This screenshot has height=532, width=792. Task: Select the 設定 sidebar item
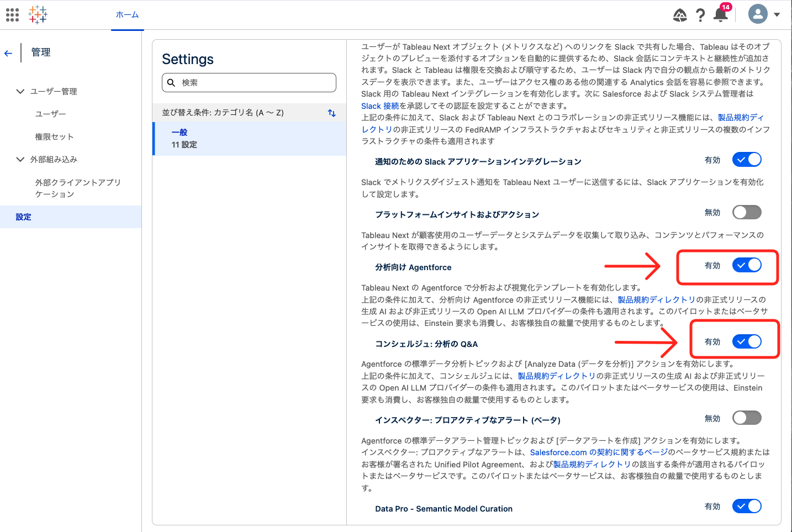click(71, 217)
